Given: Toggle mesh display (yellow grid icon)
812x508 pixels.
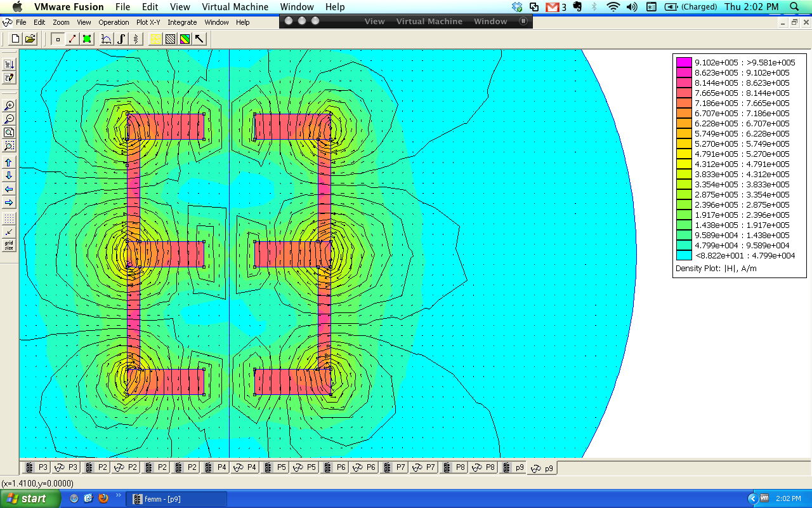Looking at the screenshot, I should [x=155, y=39].
